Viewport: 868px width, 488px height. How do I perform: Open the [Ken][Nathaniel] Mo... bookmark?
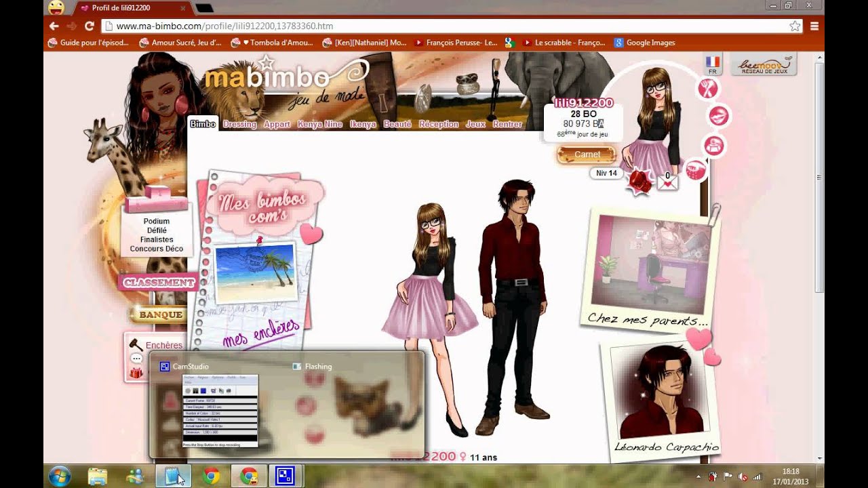click(x=365, y=43)
